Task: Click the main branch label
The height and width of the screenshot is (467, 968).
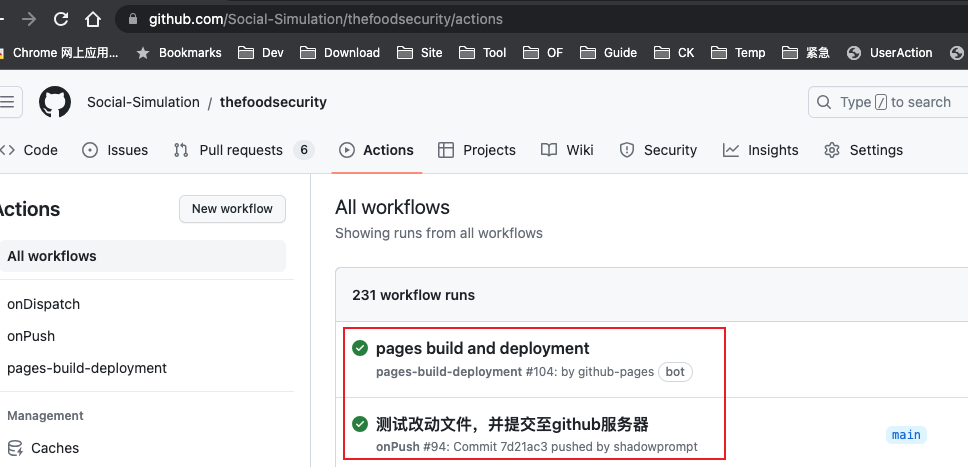Action: coord(906,435)
